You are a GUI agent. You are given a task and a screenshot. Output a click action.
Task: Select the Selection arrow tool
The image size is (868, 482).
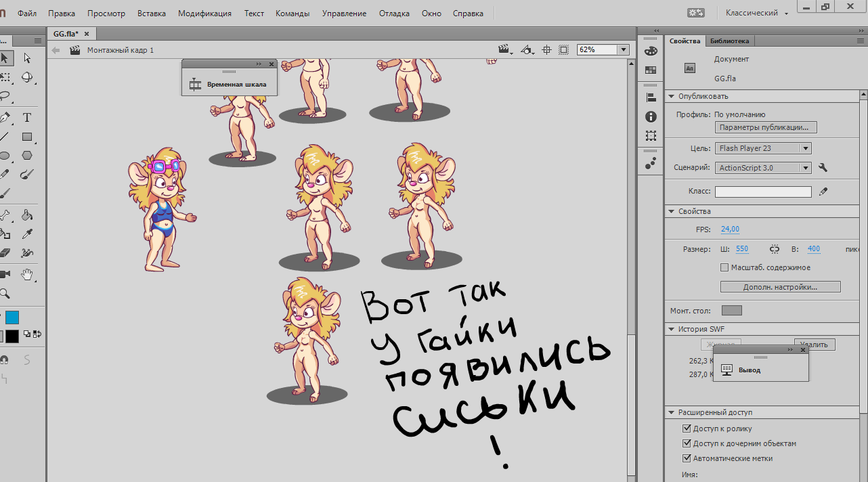click(4, 58)
